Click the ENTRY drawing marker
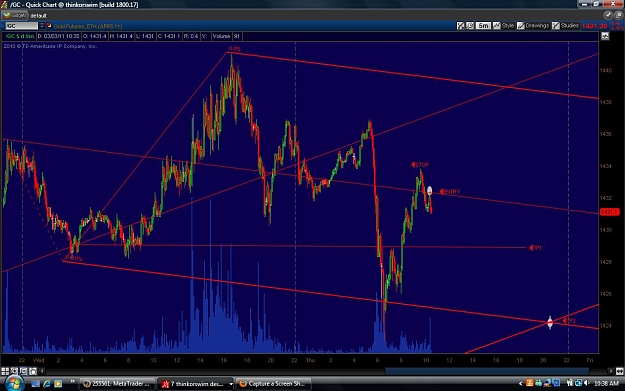The width and height of the screenshot is (625, 391). click(x=450, y=192)
